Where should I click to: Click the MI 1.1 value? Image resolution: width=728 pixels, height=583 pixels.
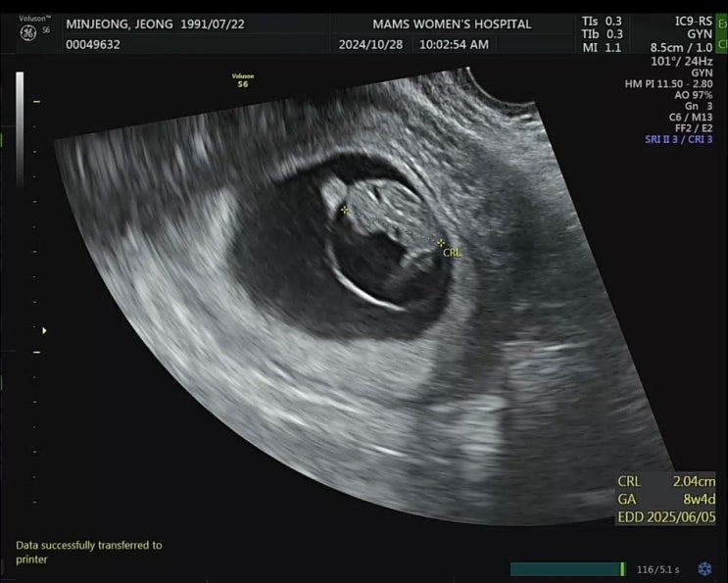[602, 47]
